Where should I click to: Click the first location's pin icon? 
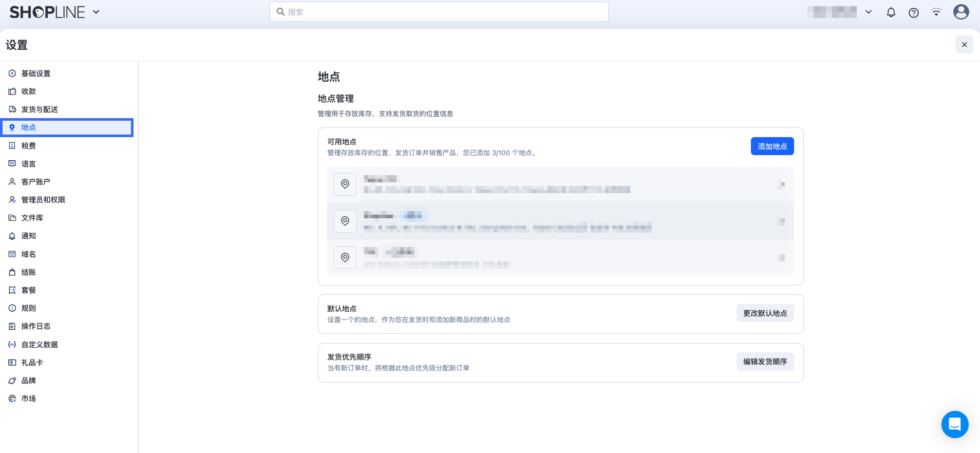pos(345,184)
